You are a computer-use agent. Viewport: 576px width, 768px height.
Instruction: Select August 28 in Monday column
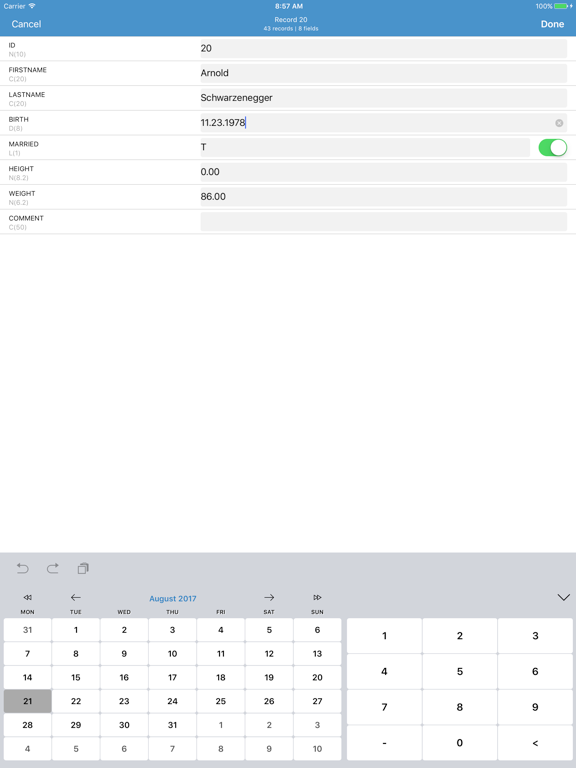point(27,725)
